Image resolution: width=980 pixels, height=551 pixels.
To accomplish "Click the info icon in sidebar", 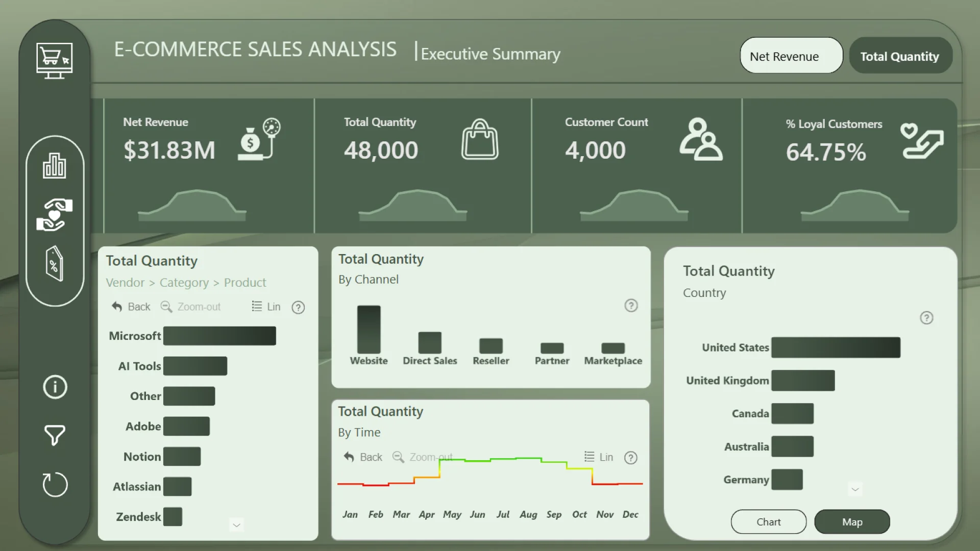I will tap(55, 387).
